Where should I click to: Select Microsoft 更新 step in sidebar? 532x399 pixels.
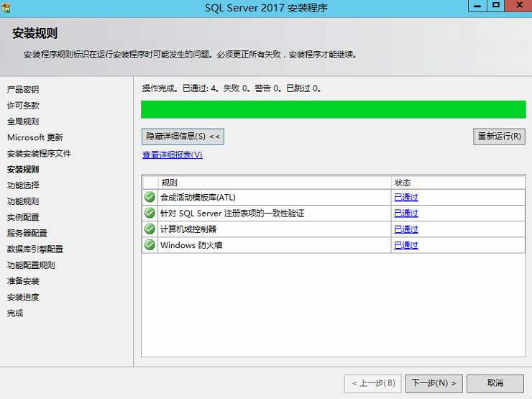tap(35, 137)
